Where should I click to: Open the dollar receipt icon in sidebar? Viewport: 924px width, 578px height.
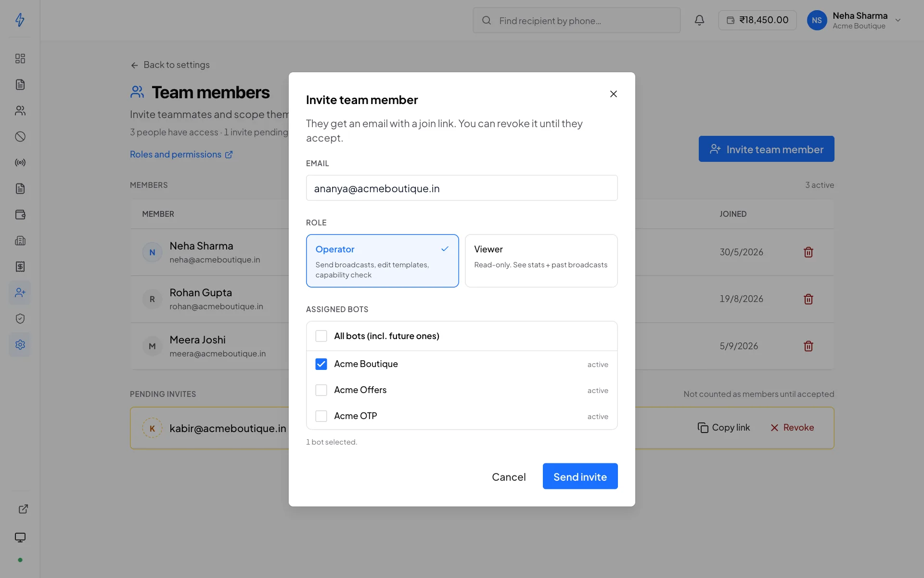[20, 267]
